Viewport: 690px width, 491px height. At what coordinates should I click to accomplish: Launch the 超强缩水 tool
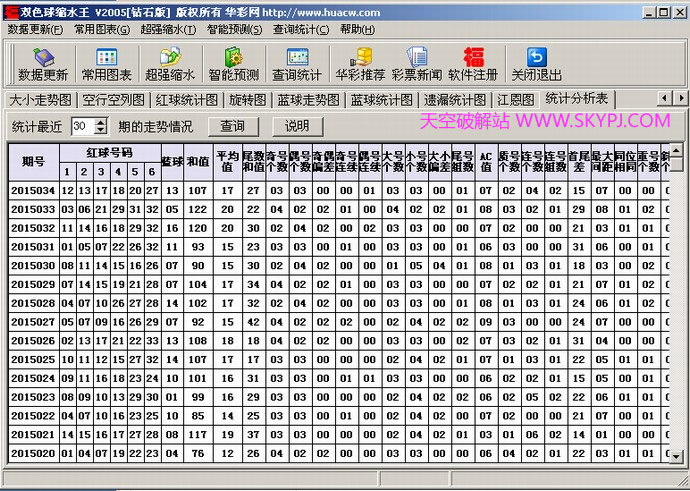point(171,64)
